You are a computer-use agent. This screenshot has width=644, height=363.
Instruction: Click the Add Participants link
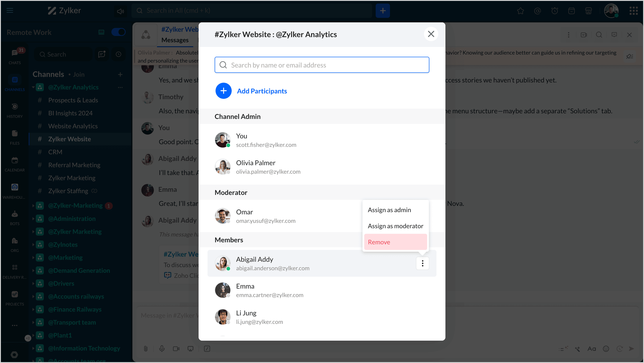(262, 91)
